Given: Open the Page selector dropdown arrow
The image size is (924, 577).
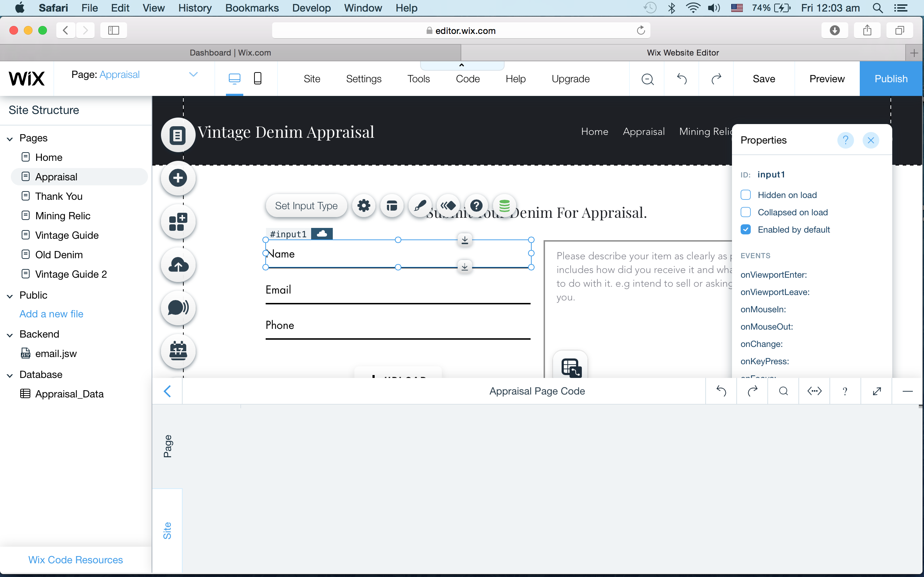Looking at the screenshot, I should pyautogui.click(x=193, y=74).
